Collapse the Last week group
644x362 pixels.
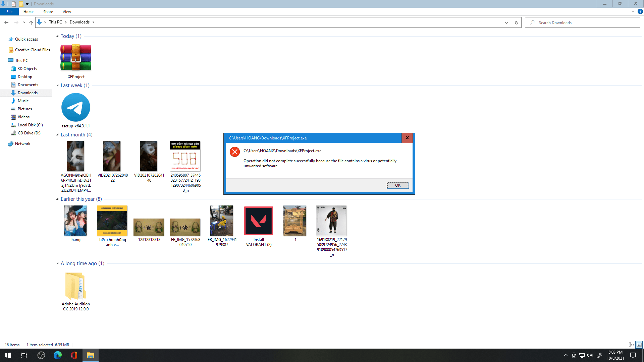tap(57, 85)
